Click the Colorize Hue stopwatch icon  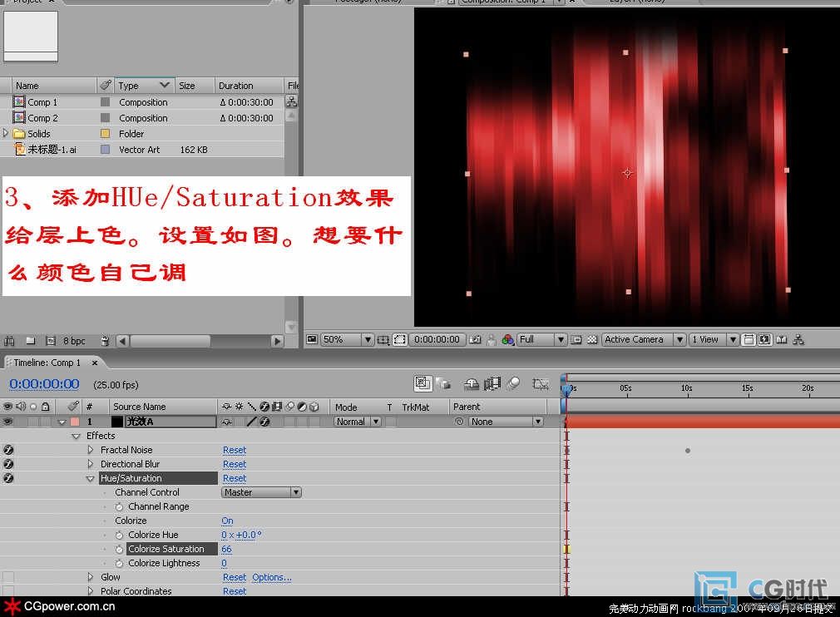(120, 535)
